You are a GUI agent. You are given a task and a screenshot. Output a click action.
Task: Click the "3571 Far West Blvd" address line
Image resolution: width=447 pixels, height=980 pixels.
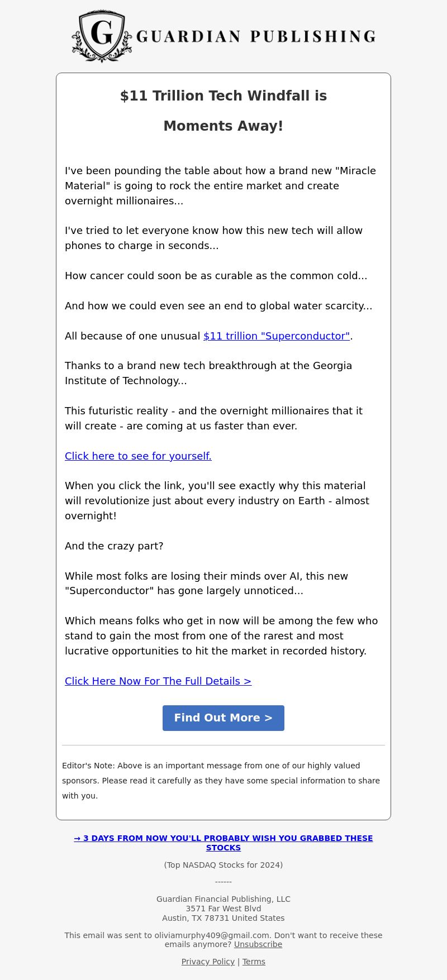coord(223,909)
